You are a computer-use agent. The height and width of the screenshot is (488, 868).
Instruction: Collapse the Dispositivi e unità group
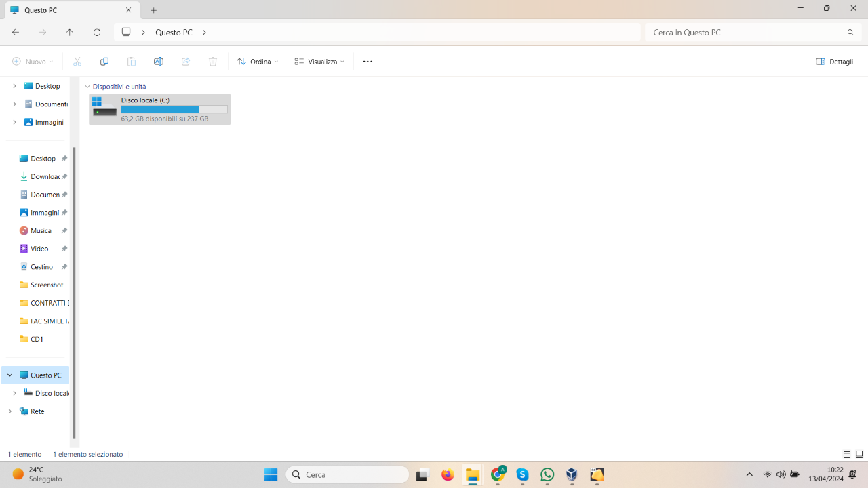[87, 87]
